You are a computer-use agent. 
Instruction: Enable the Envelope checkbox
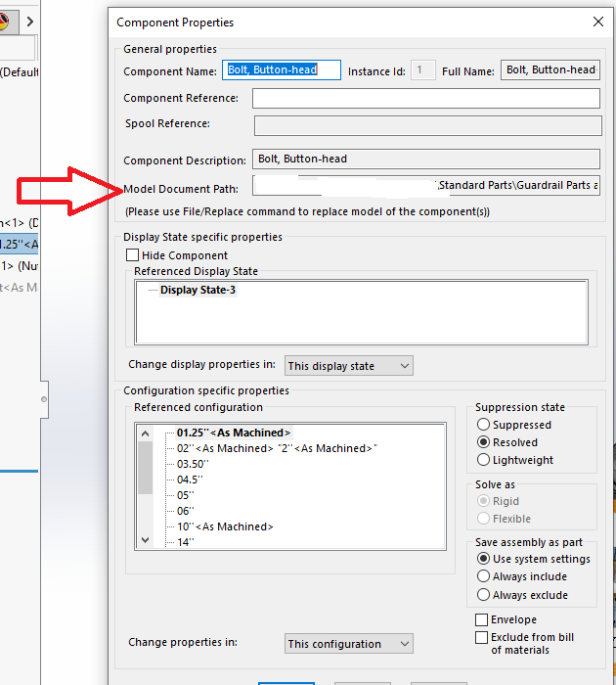(x=481, y=619)
